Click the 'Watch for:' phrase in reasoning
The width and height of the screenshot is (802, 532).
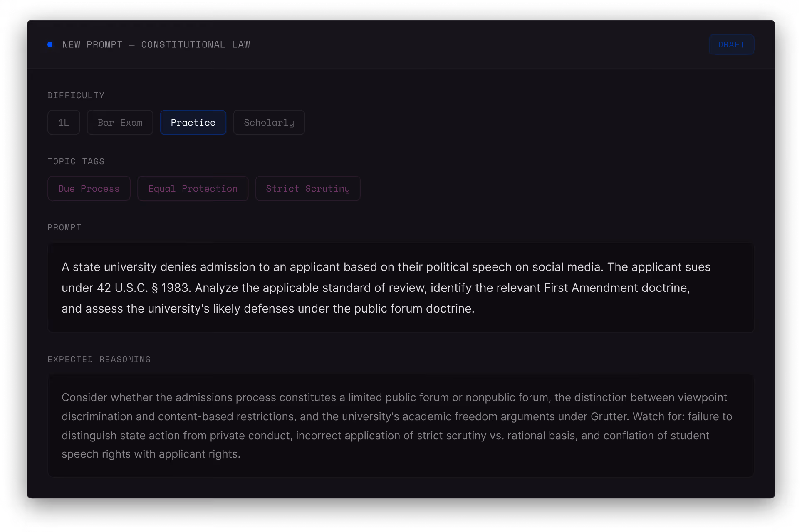point(658,417)
